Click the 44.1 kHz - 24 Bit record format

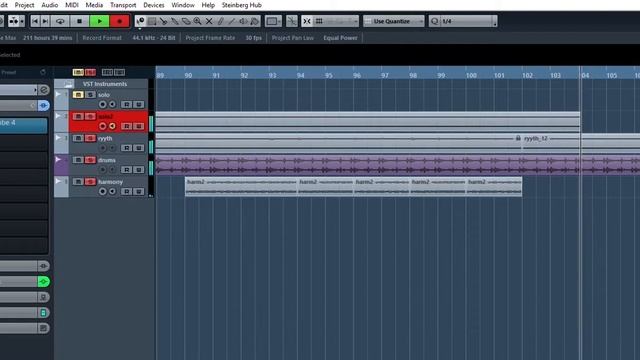pyautogui.click(x=153, y=38)
